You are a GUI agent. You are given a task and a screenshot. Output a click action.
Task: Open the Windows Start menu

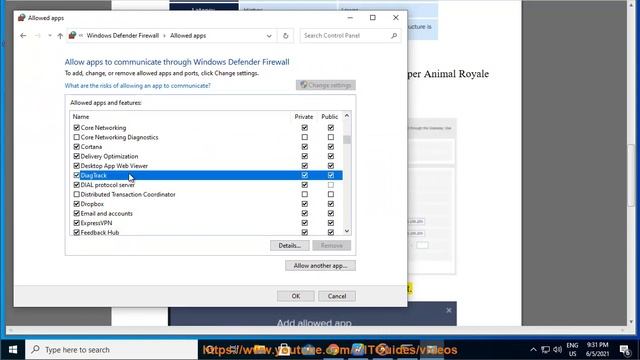click(x=13, y=350)
